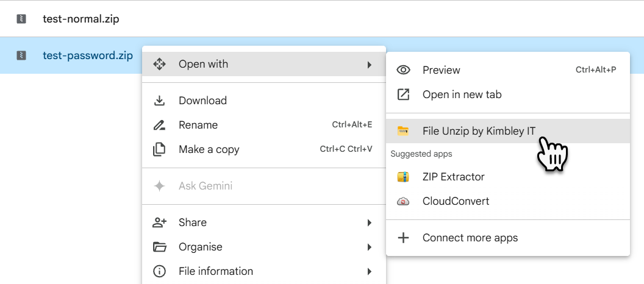The image size is (644, 284).
Task: Click the Preview eye icon
Action: tap(403, 70)
